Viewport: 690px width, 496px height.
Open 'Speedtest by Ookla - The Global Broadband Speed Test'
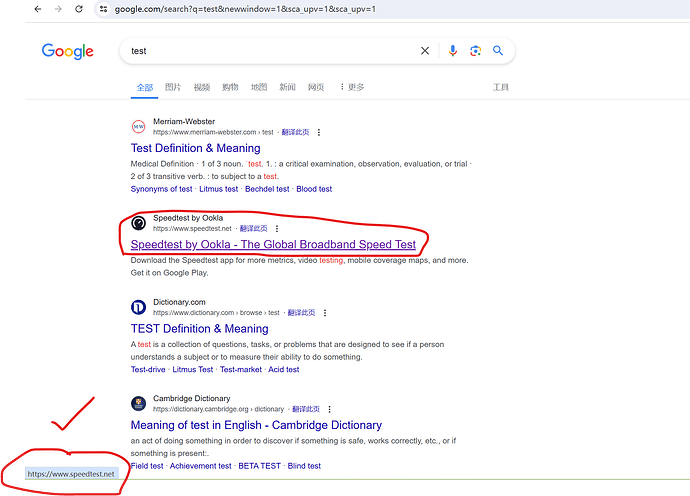pos(273,245)
